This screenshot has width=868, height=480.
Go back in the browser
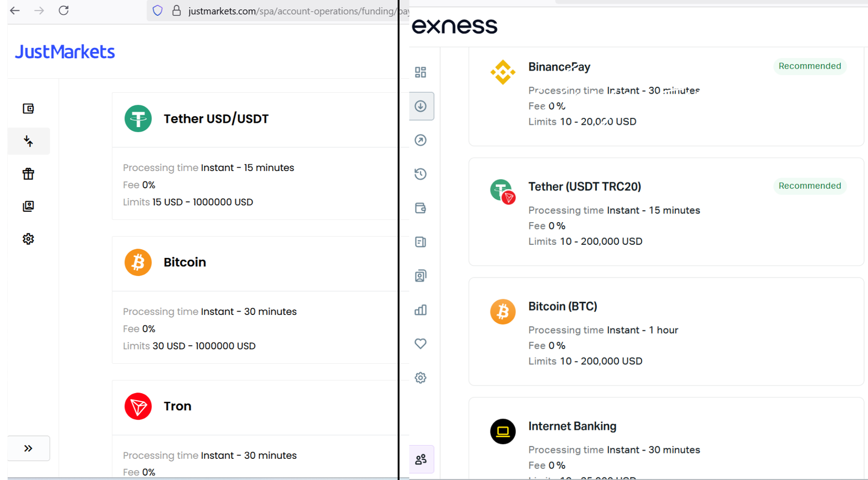15,10
